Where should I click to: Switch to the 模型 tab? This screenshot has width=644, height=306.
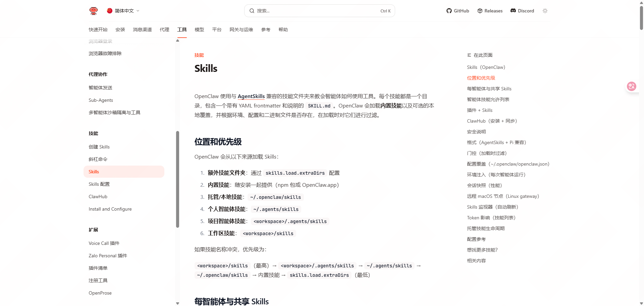click(199, 30)
